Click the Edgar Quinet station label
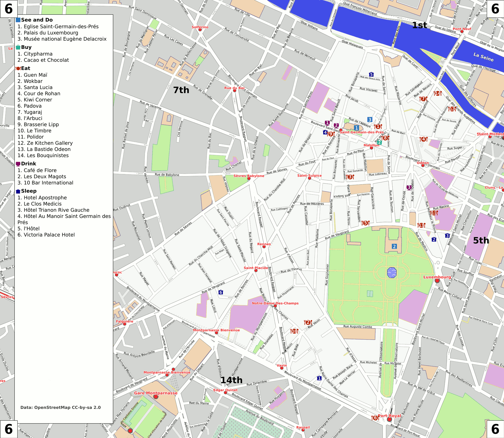This screenshot has width=504, height=438. 225,390
